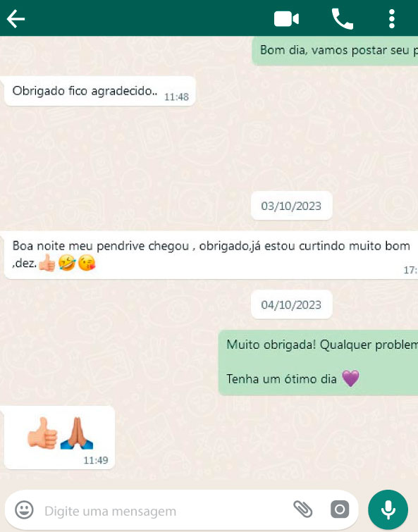Click the 11:48 timestamp
Viewport: 418px width, 532px height.
click(x=176, y=97)
